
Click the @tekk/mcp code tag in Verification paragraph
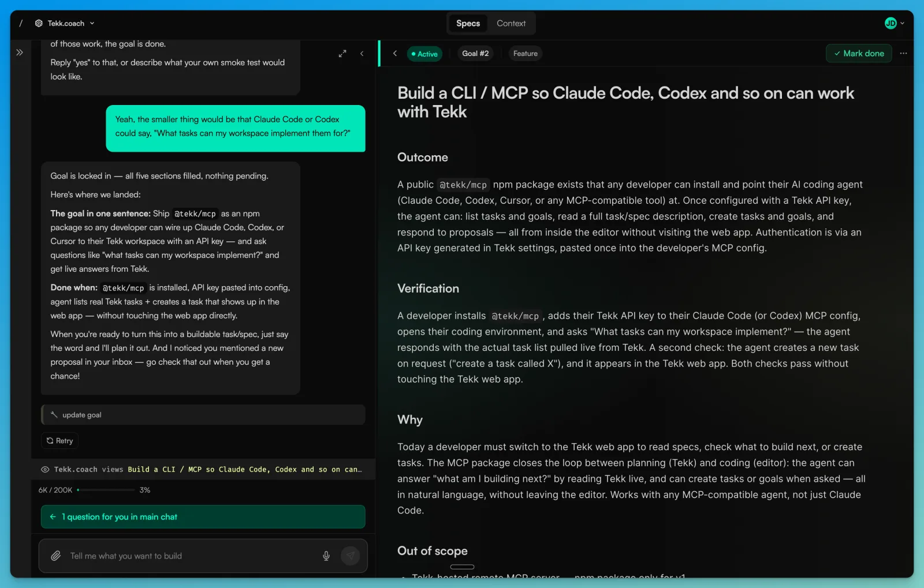point(515,316)
